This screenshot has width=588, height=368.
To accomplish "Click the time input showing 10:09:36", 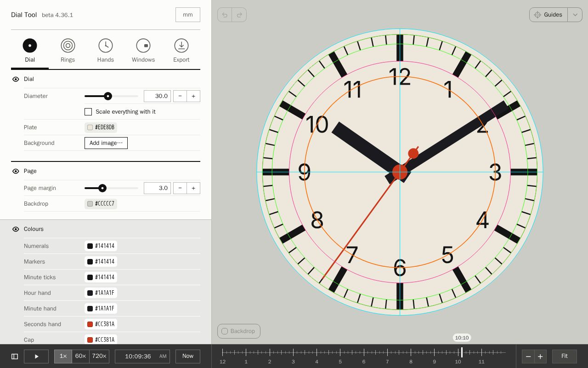I will (142, 356).
